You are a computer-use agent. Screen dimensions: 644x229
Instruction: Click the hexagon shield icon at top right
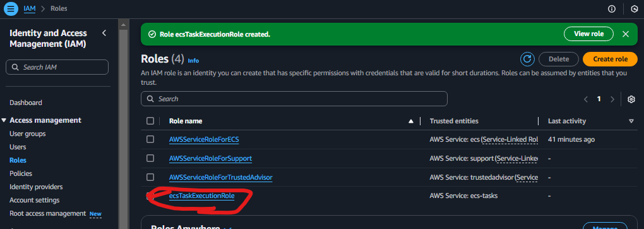[634, 9]
